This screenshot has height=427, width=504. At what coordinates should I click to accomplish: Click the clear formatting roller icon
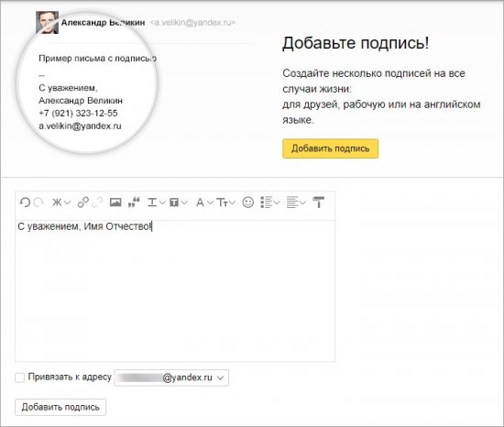click(319, 203)
